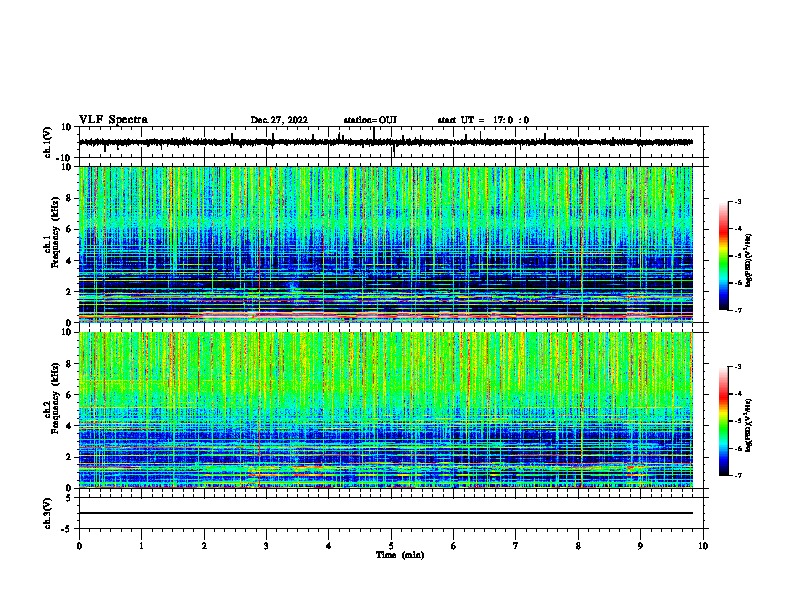Click time axis tick label "0"

point(79,546)
